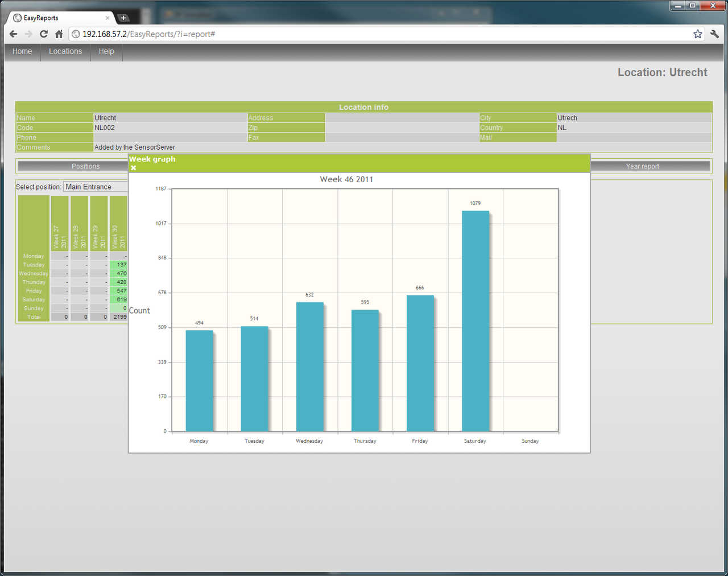Open the browser wrench settings menu
This screenshot has width=728, height=576.
714,34
